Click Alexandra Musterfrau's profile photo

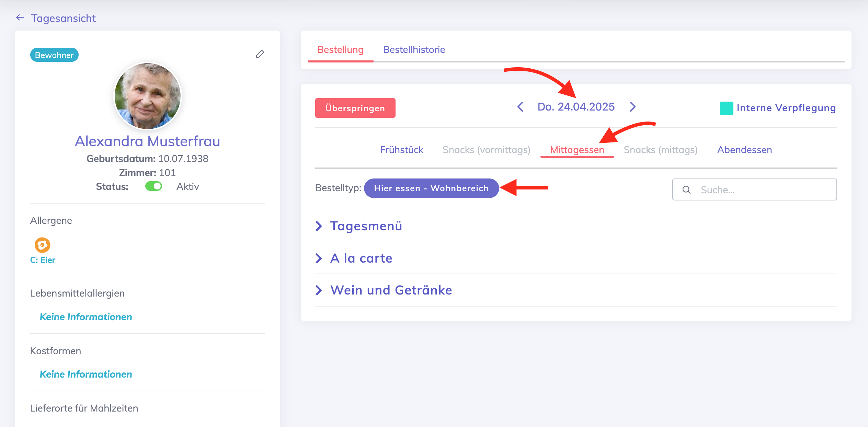(148, 96)
